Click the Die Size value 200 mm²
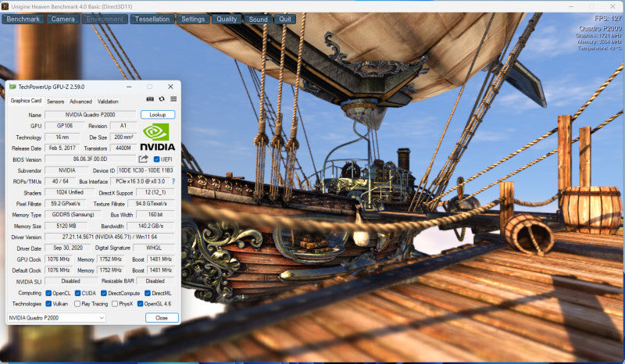 pyautogui.click(x=123, y=137)
